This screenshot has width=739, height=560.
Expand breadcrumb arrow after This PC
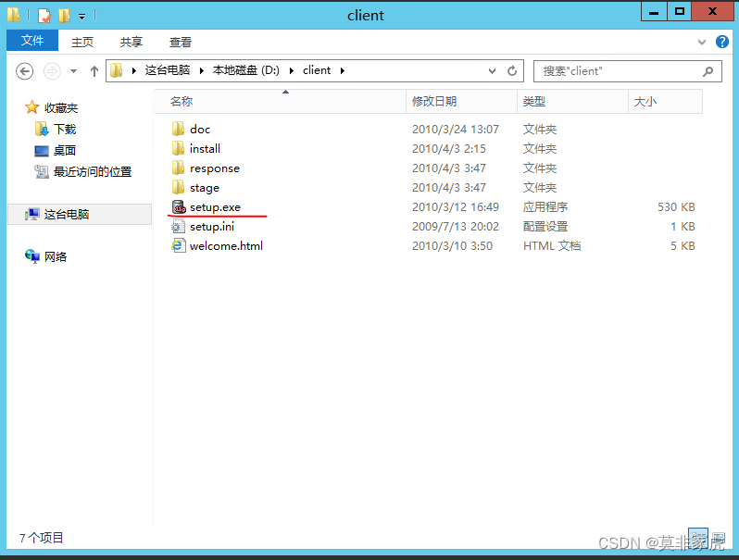tap(201, 70)
